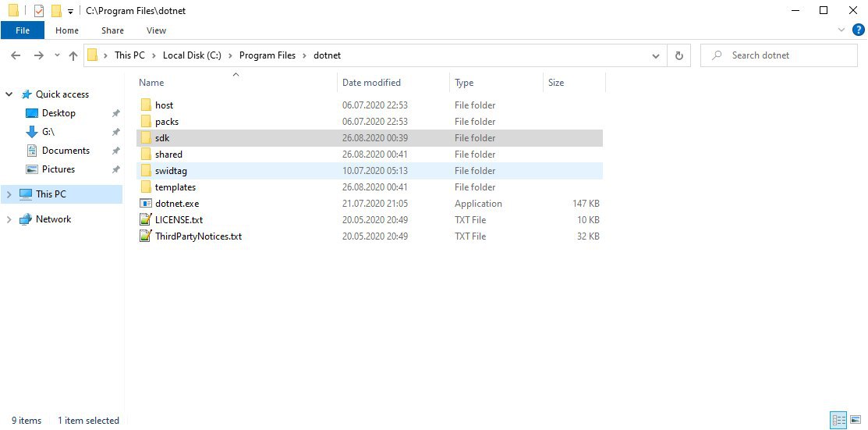Viewport: 868px width, 430px height.
Task: Select the templates folder name
Action: point(175,187)
